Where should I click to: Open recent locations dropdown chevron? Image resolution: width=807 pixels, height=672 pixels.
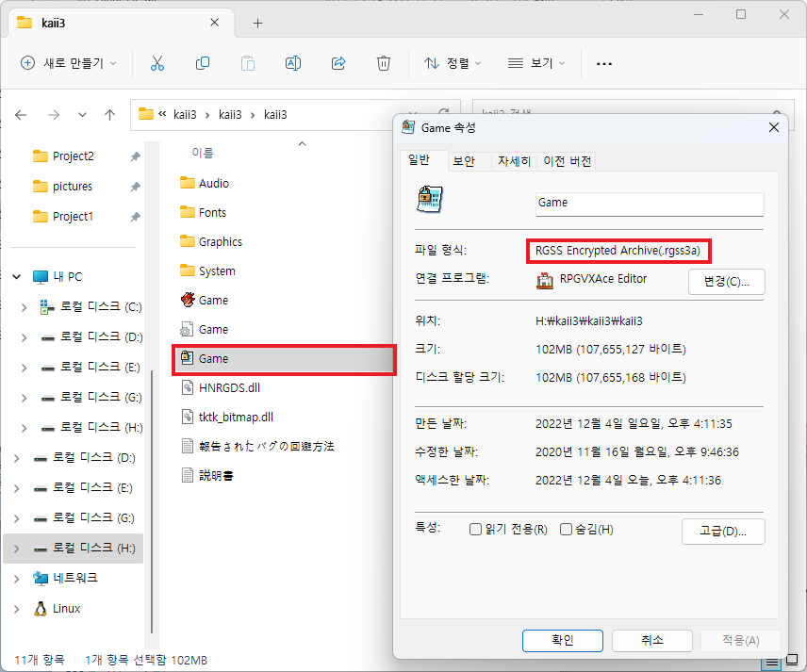pos(82,115)
